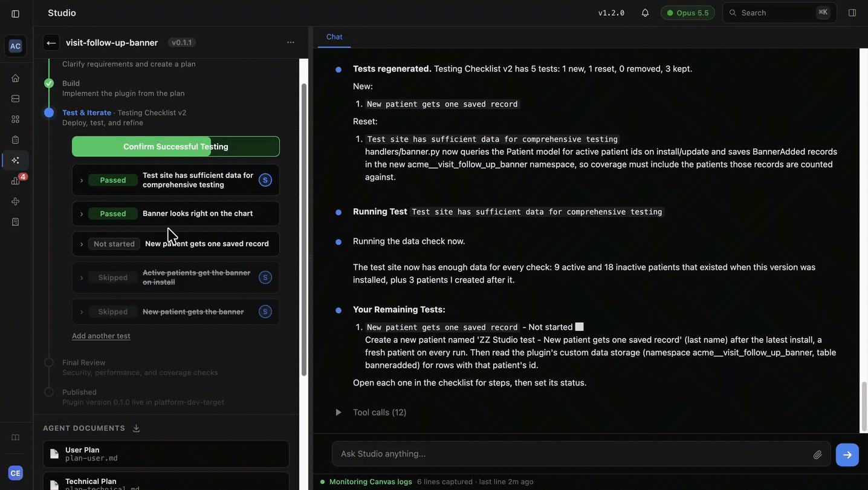Image resolution: width=868 pixels, height=490 pixels.
Task: Open the User Plan document
Action: [166, 454]
